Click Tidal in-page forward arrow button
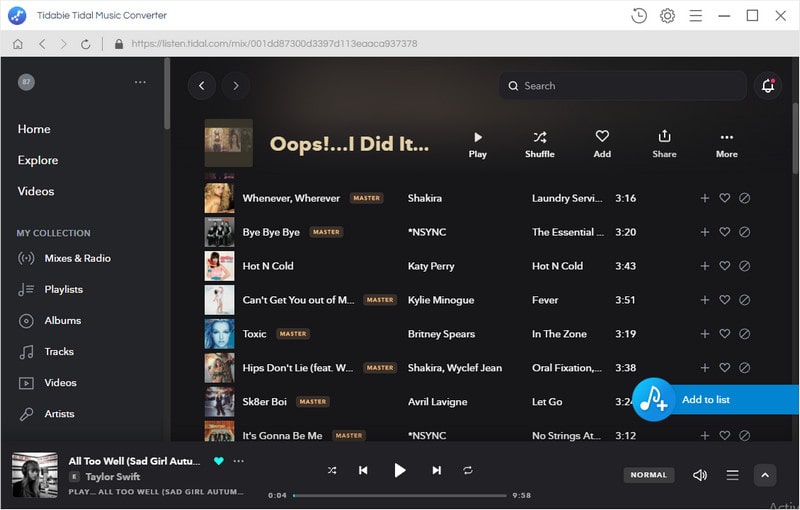This screenshot has width=800, height=510. click(235, 86)
